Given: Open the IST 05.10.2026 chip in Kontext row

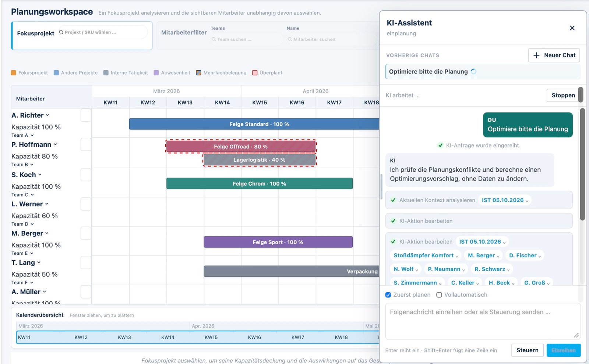Looking at the screenshot, I should (505, 200).
